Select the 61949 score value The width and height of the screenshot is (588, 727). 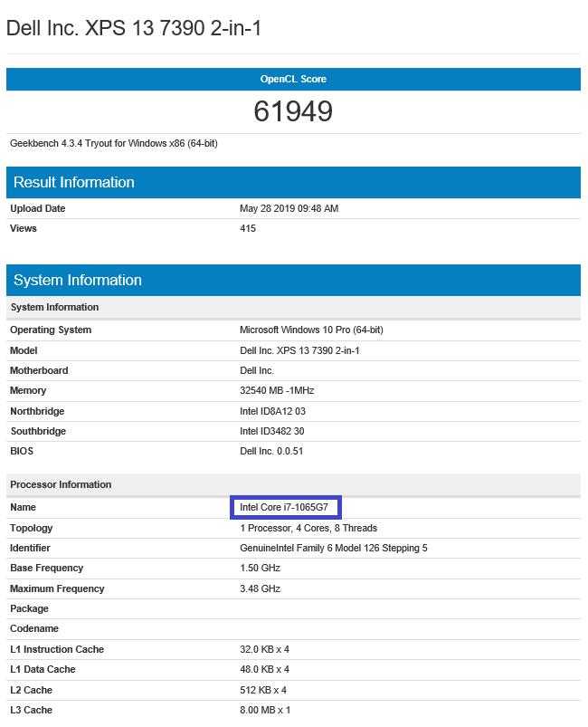(x=293, y=111)
